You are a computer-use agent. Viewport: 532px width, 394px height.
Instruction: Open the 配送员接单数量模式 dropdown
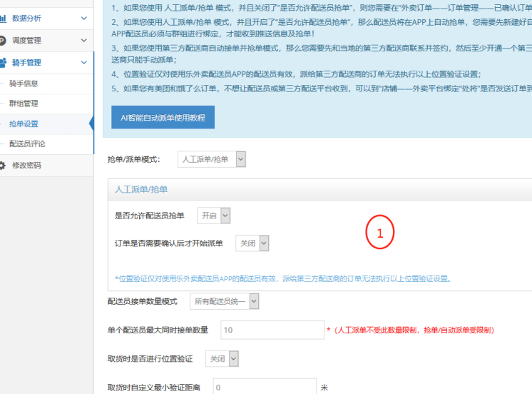click(x=225, y=301)
